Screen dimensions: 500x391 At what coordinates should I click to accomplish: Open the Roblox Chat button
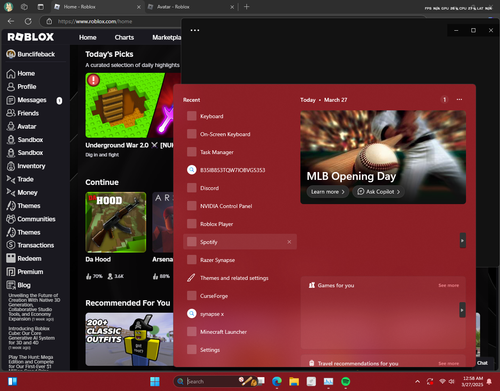click(x=482, y=363)
